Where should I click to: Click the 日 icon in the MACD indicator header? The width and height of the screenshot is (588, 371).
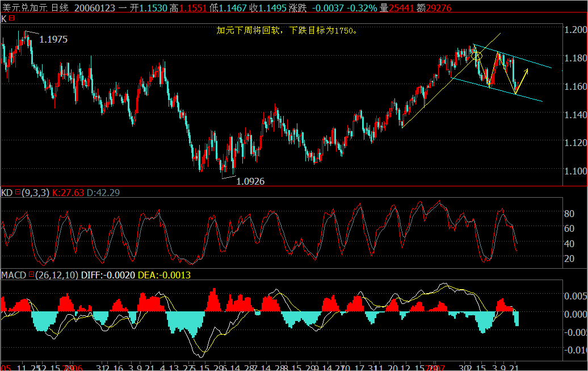click(x=32, y=274)
